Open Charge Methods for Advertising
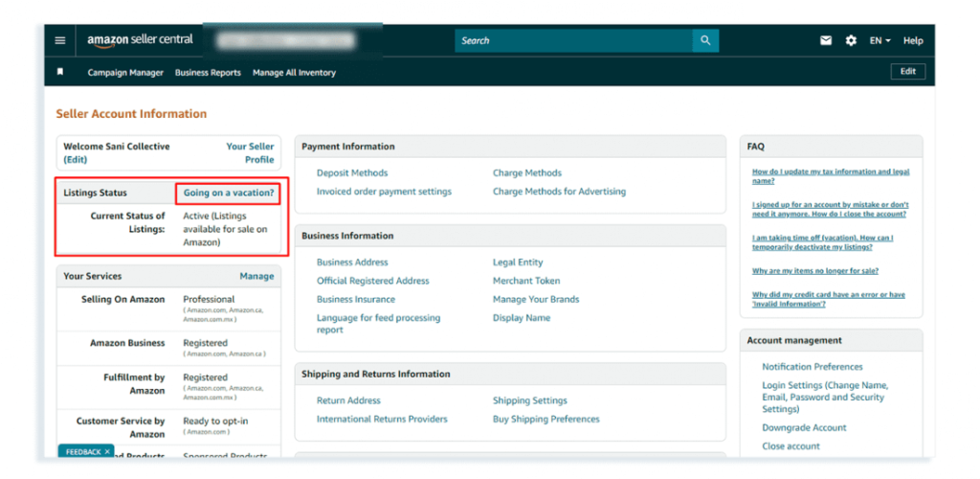Screen dimensions: 980x479 (x=559, y=192)
